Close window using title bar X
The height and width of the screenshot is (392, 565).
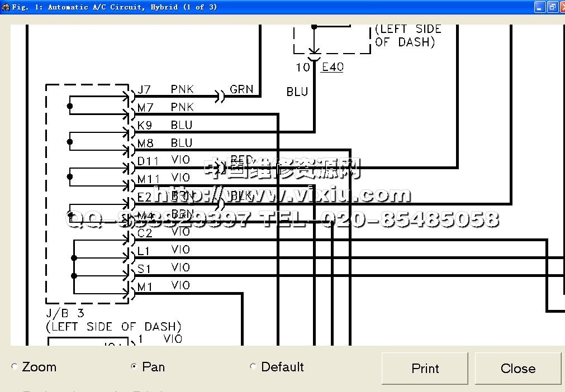coord(562,7)
